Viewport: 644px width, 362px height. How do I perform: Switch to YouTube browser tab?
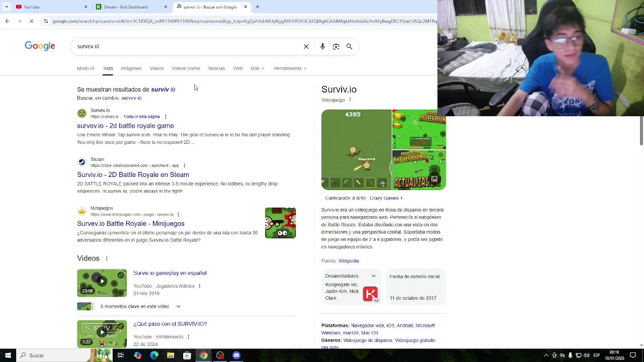pos(50,7)
